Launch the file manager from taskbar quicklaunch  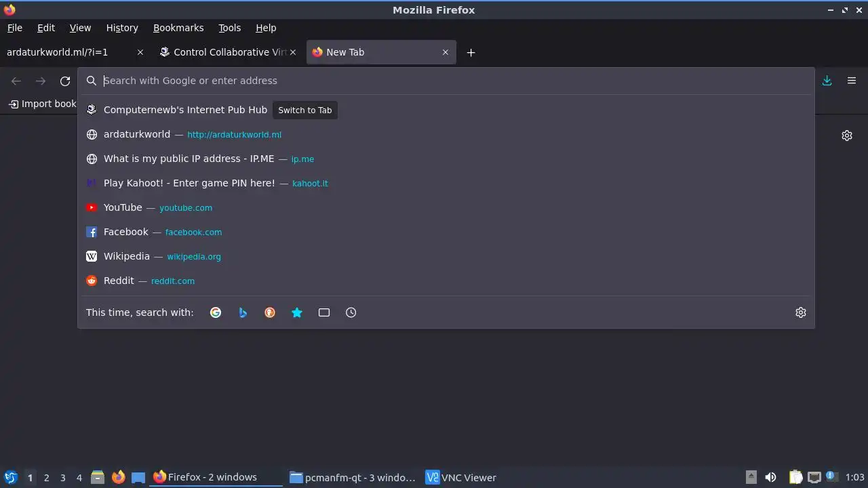point(98,477)
